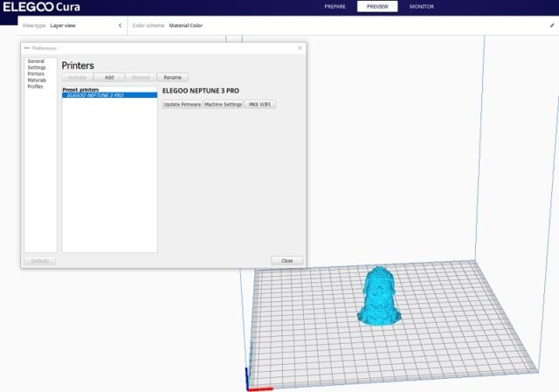Click the MKS WIFI button
Screen dimensions: 559x392
(259, 105)
